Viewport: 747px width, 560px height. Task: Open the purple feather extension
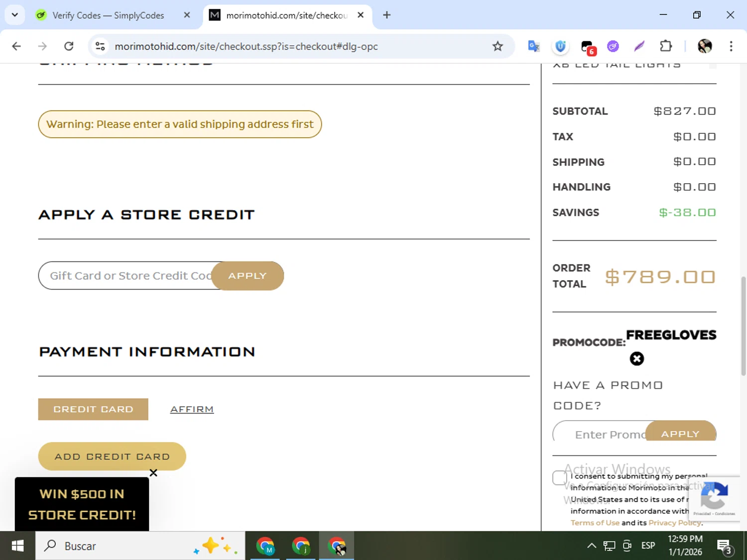pyautogui.click(x=639, y=46)
